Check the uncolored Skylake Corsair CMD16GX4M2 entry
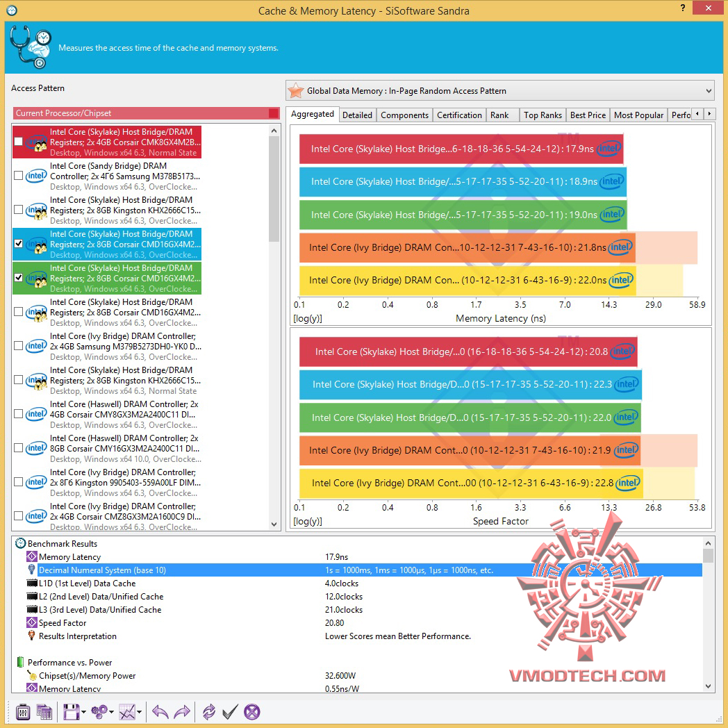This screenshot has height=728, width=728. pos(19,311)
